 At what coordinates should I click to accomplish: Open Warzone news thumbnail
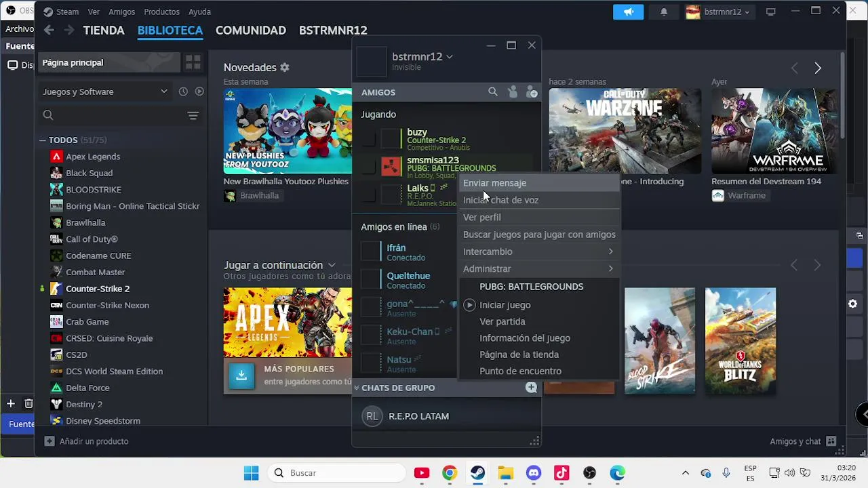625,131
